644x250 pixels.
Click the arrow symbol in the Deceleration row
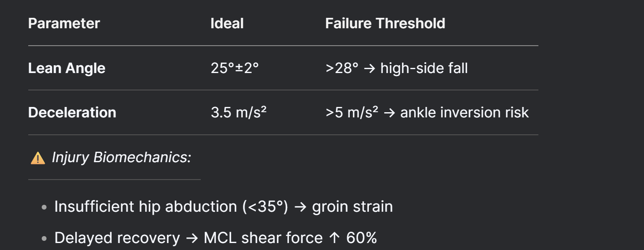(x=389, y=113)
